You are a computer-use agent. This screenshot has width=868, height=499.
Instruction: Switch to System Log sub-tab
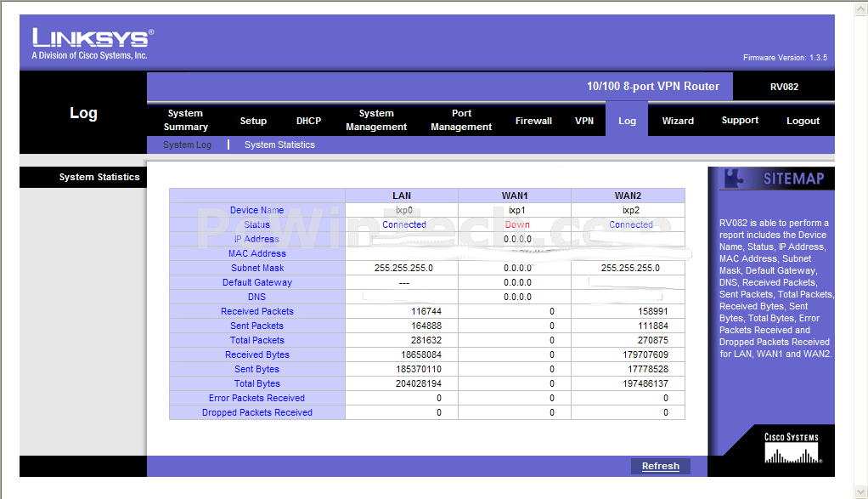(187, 145)
